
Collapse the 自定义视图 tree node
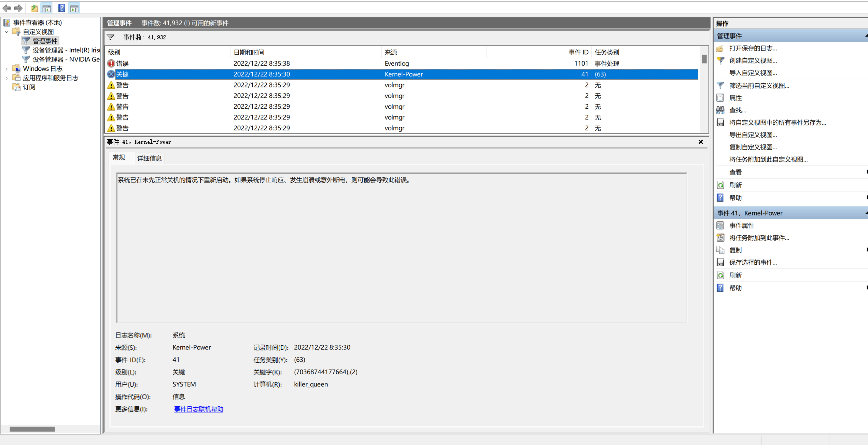pyautogui.click(x=6, y=32)
